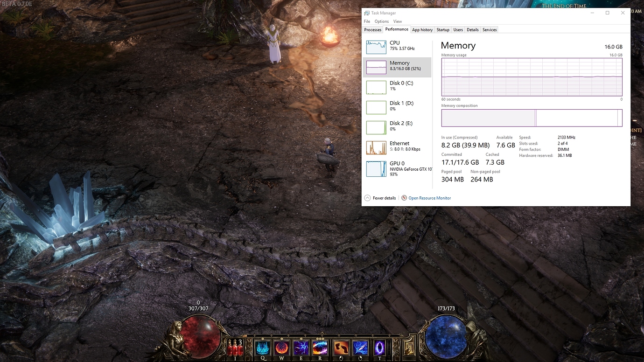The height and width of the screenshot is (362, 644).
Task: Switch to the Processes tab
Action: coord(372,30)
